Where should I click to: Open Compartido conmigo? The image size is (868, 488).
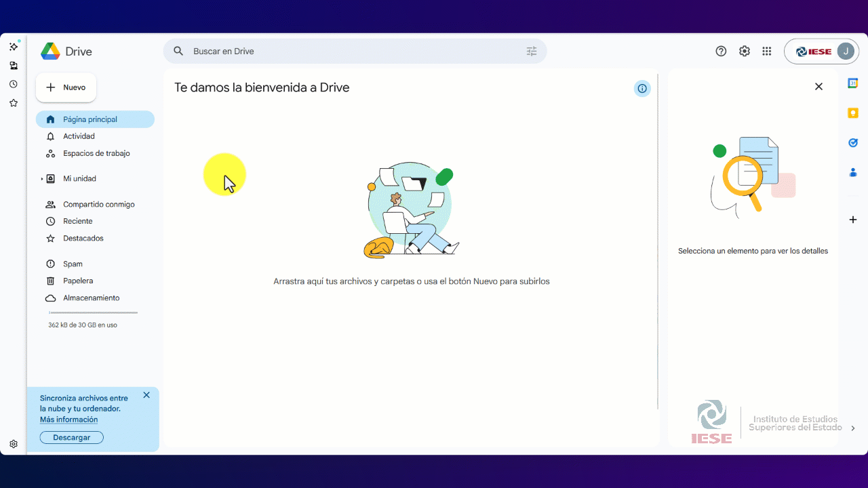click(98, 204)
